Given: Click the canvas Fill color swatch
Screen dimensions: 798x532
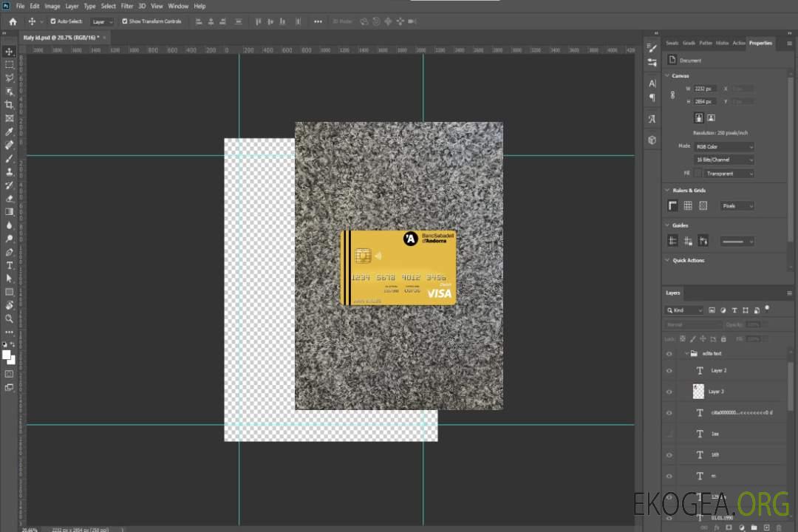Looking at the screenshot, I should click(x=698, y=173).
